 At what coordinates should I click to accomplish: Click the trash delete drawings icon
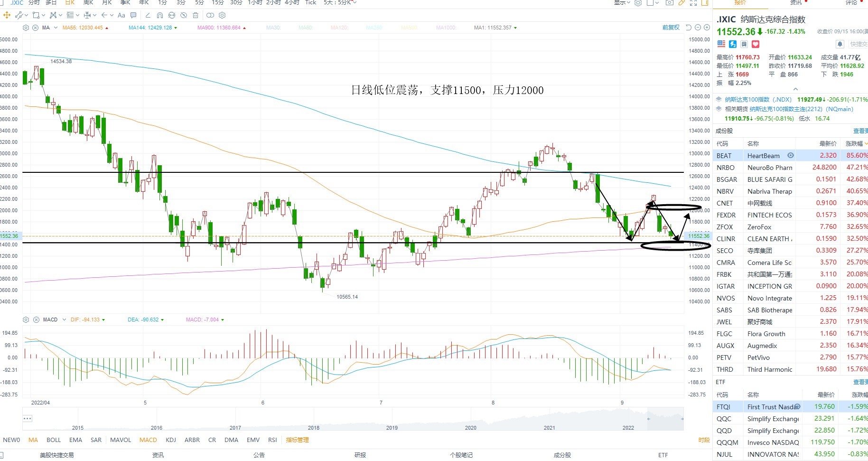[196, 15]
